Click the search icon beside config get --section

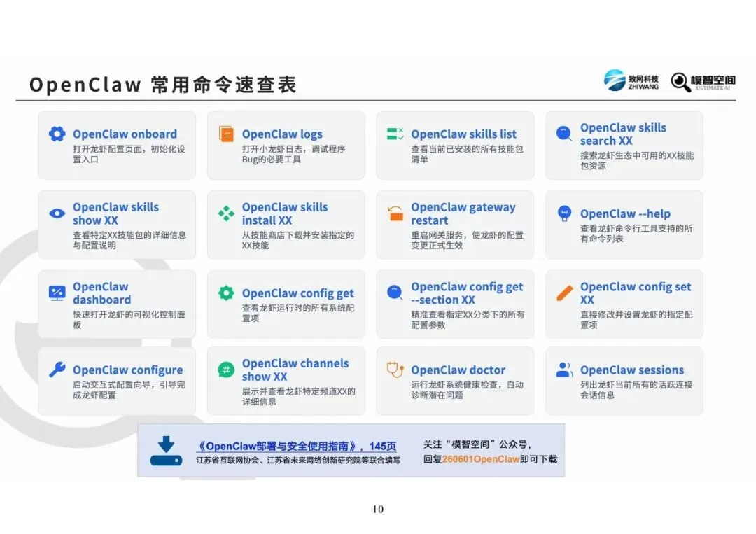click(395, 293)
